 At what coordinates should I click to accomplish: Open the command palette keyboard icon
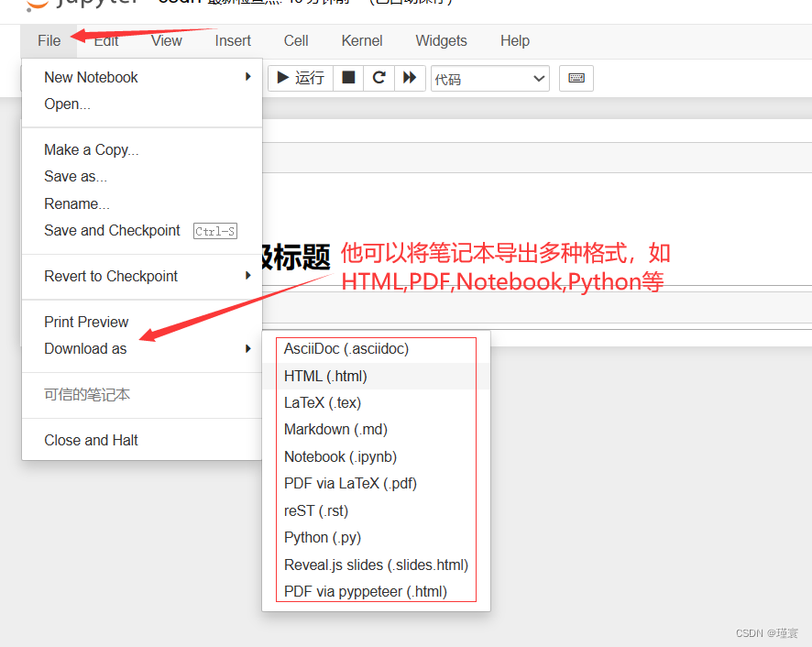[576, 78]
